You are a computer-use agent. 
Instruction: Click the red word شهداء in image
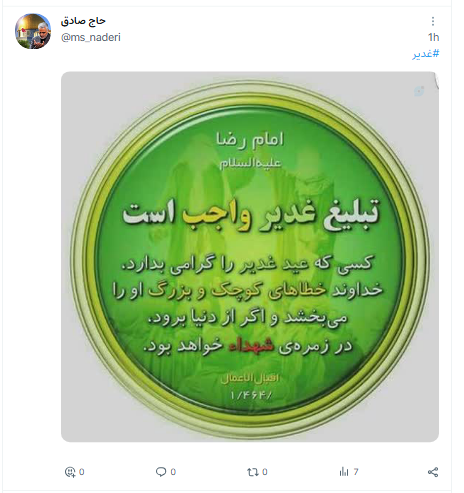252,346
